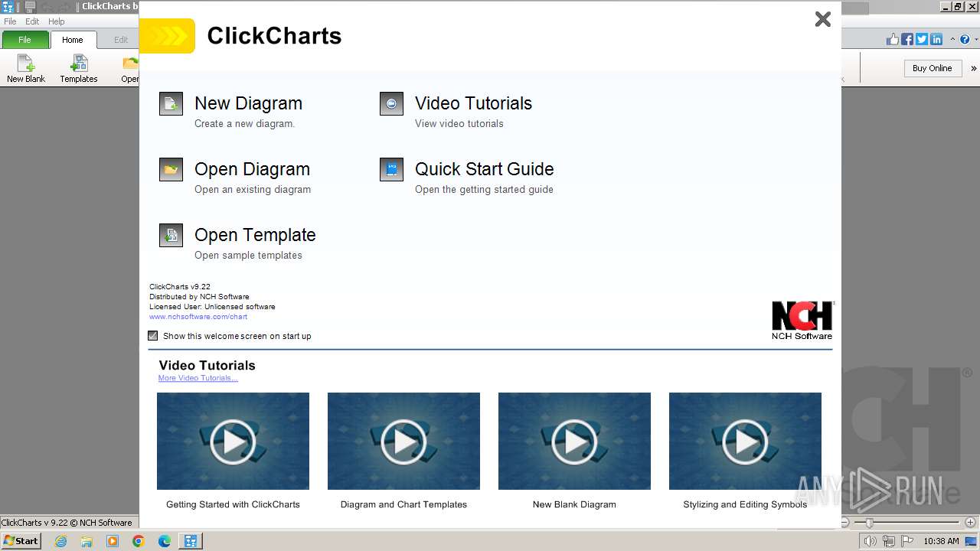Click the save icon in title bar
The image size is (980, 551).
(29, 7)
